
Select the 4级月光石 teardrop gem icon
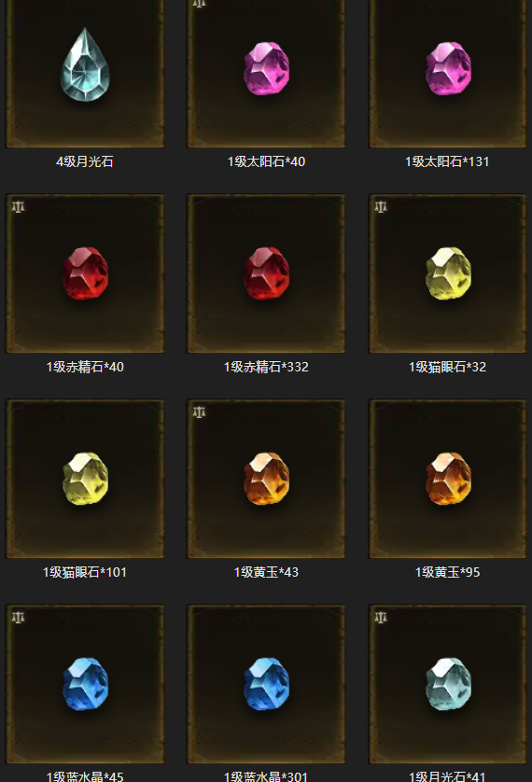[85, 64]
